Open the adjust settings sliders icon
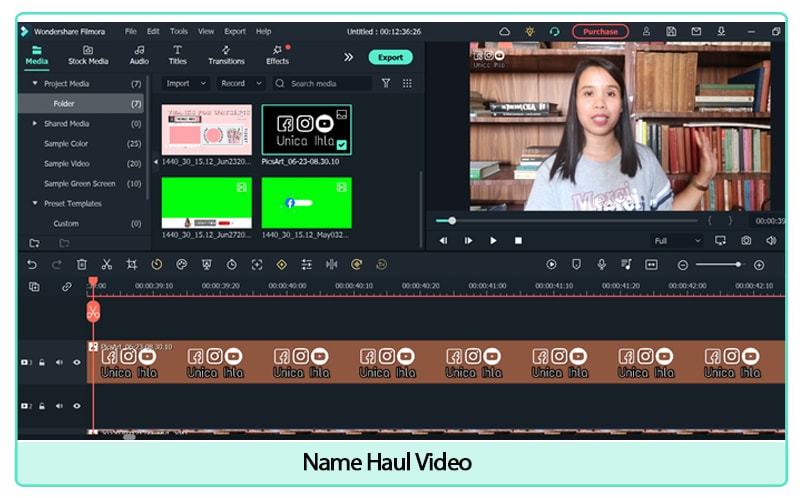Image resolution: width=800 pixels, height=498 pixels. point(307,264)
